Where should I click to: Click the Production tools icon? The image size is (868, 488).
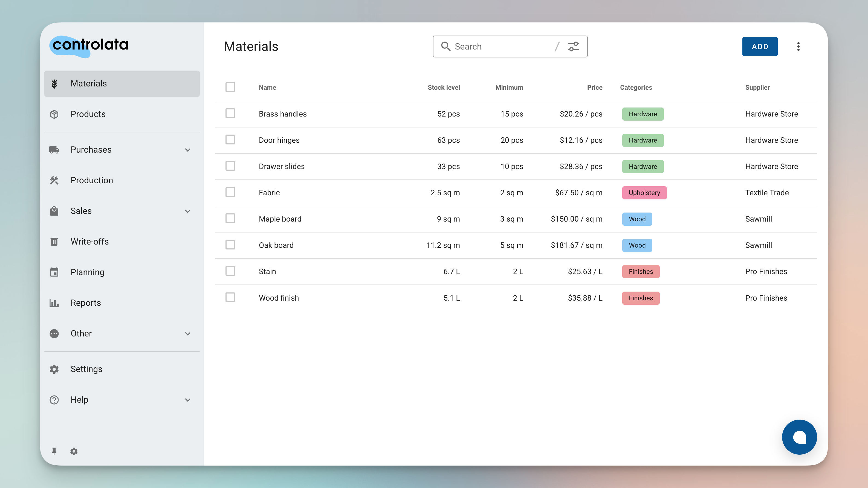pos(54,181)
